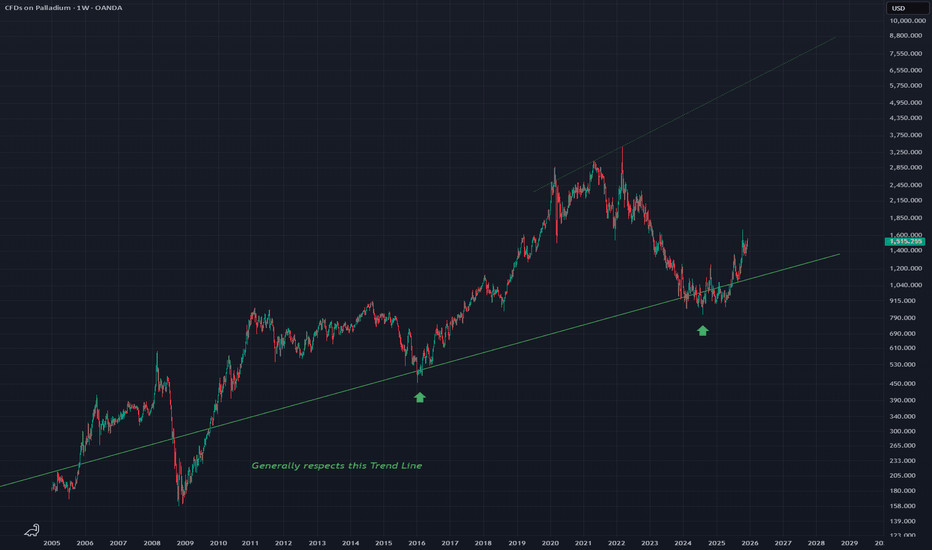Click the 2012 label on time axis

[x=284, y=542]
